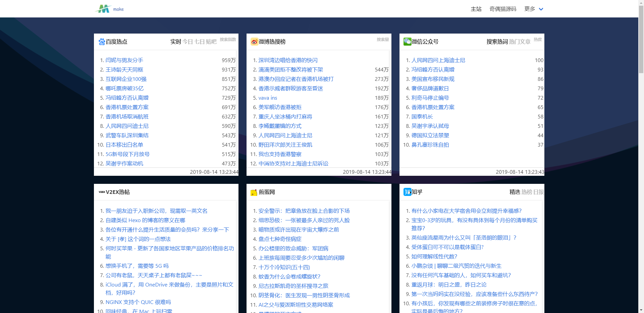The height and width of the screenshot is (313, 644).
Task: Open 知乎 post 重返月球：明日之盛，昨日之论
Action: pos(449,284)
